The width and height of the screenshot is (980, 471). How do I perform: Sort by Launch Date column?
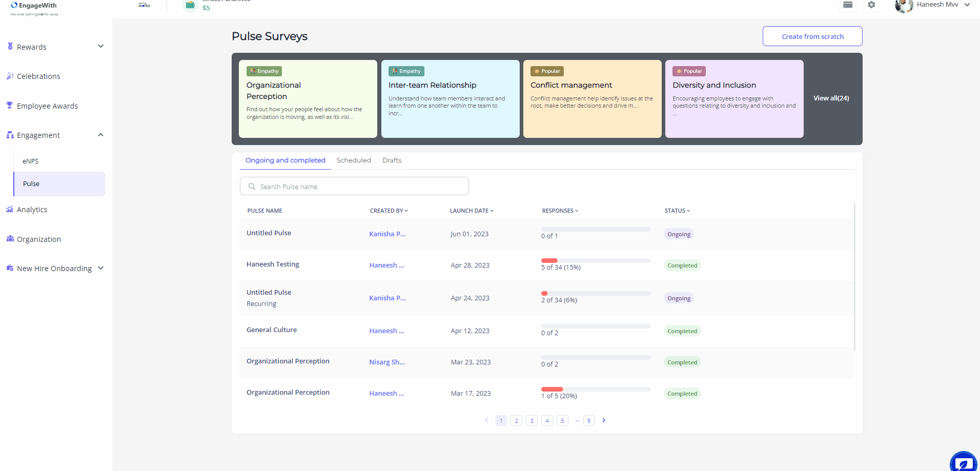(x=472, y=211)
